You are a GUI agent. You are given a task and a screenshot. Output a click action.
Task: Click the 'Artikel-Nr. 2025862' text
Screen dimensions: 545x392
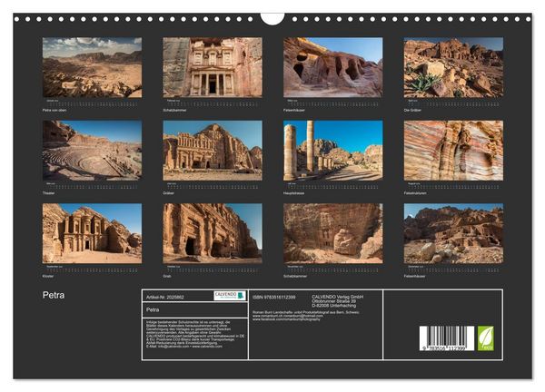point(165,298)
